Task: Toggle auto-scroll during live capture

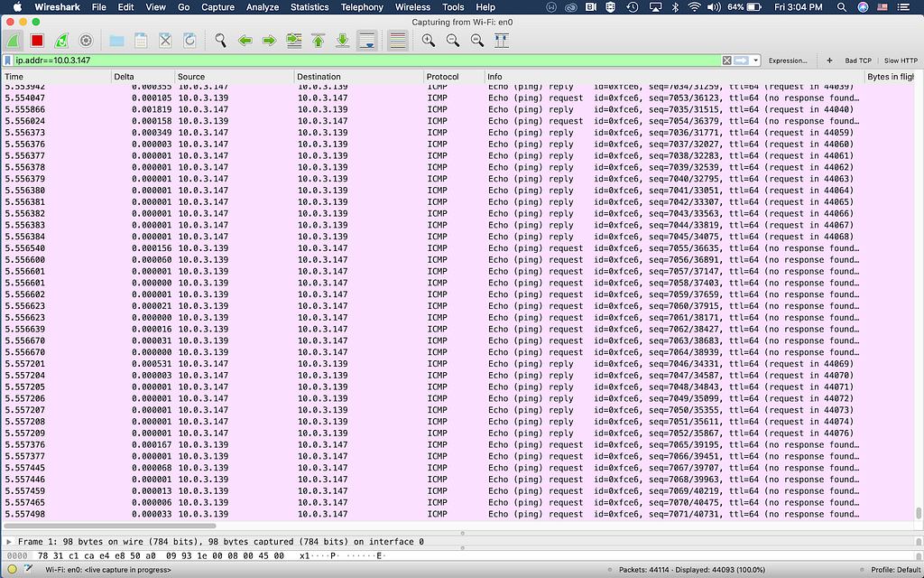Action: click(367, 41)
